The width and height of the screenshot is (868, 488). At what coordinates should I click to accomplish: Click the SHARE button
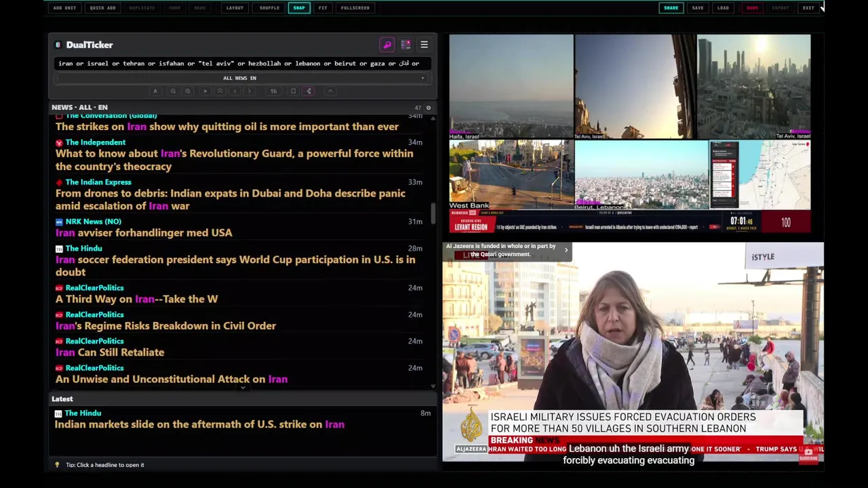(x=671, y=8)
